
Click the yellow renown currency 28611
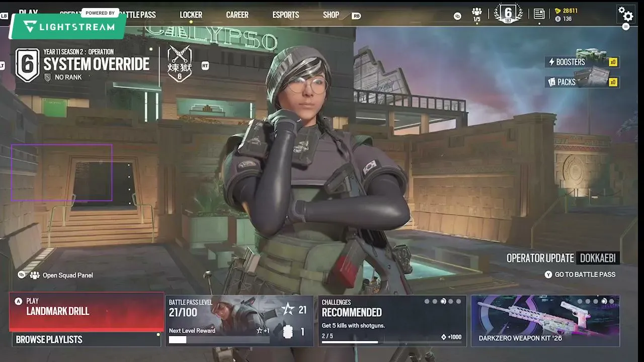coord(566,11)
